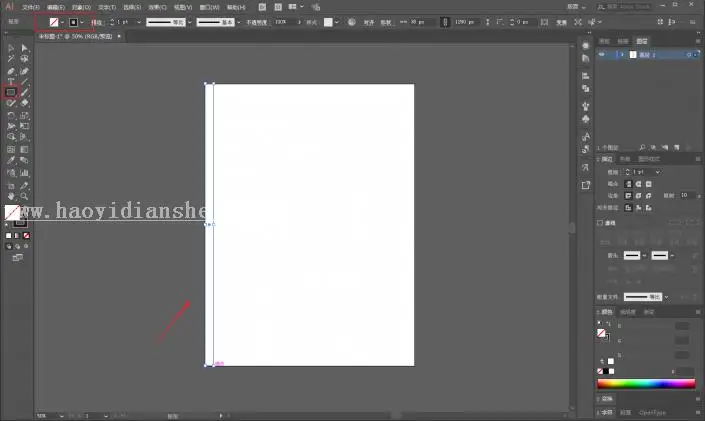This screenshot has width=705, height=421.
Task: Click the 形状 shape button in control bar
Action: [x=386, y=22]
